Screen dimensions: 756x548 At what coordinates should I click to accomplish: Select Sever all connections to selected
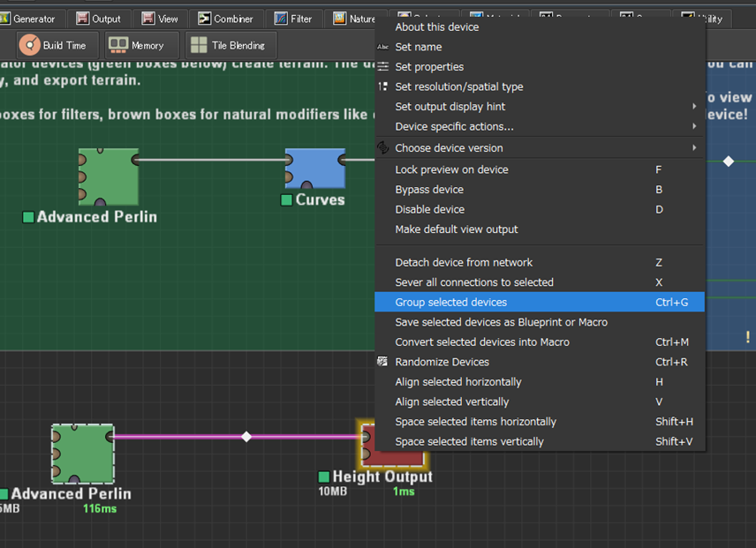click(x=540, y=282)
